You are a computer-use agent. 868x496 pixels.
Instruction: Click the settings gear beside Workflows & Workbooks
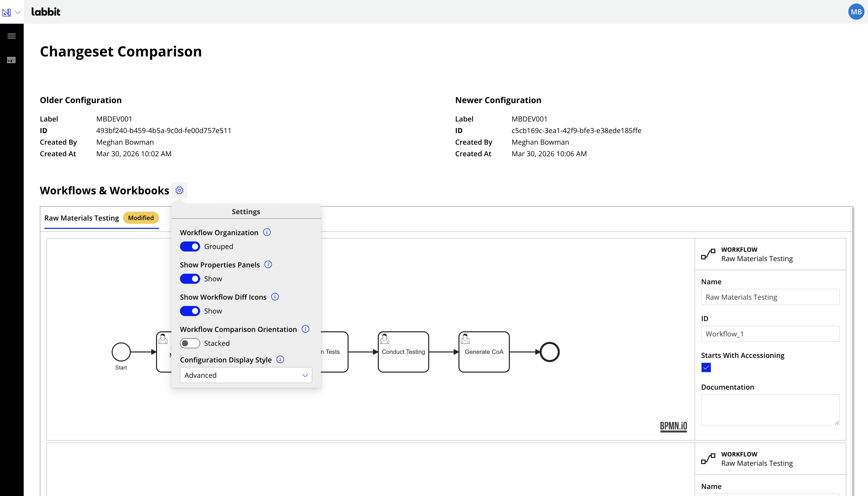point(179,190)
